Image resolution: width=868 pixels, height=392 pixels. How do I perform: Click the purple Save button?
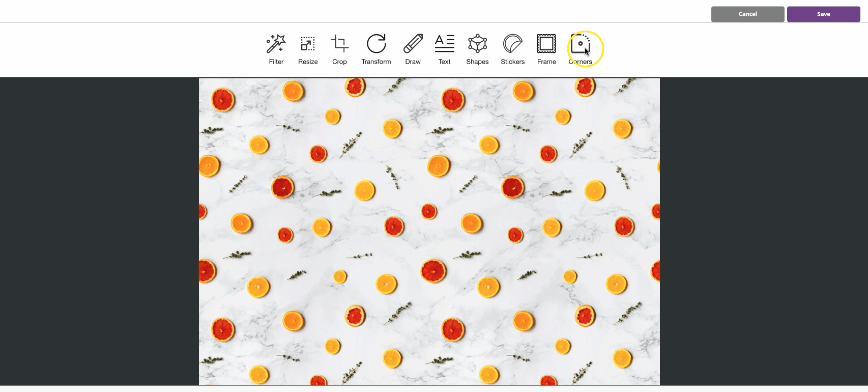click(823, 14)
